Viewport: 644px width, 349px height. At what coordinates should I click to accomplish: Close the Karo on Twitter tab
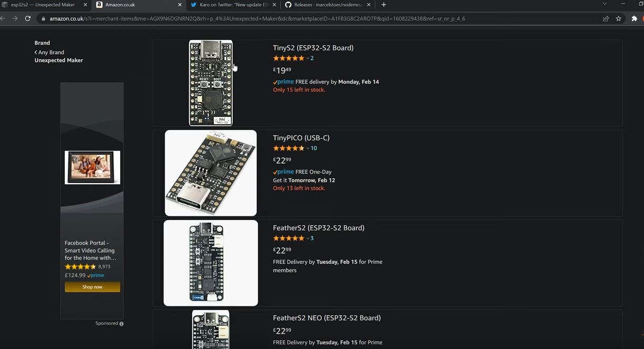point(274,5)
